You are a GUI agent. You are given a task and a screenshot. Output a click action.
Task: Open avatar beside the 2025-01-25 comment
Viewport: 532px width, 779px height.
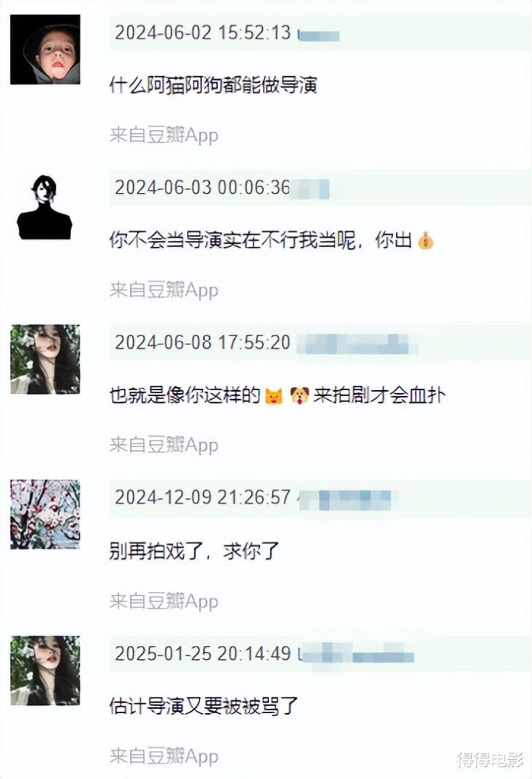(45, 670)
